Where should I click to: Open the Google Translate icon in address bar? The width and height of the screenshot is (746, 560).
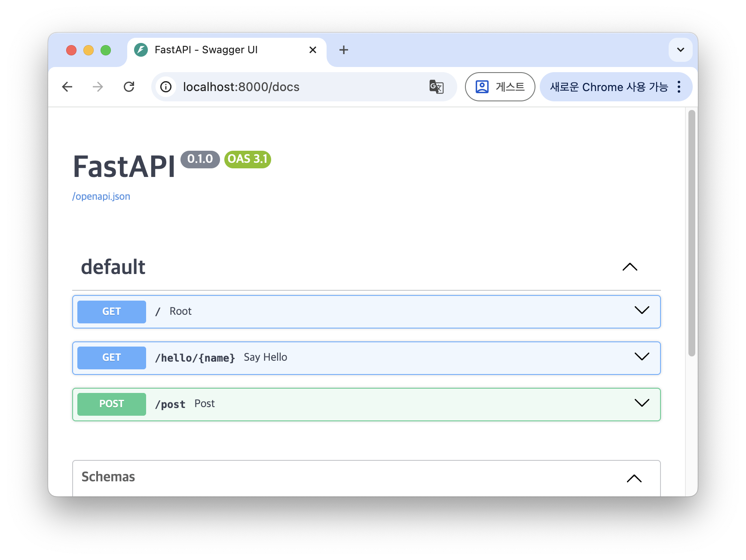(x=437, y=87)
